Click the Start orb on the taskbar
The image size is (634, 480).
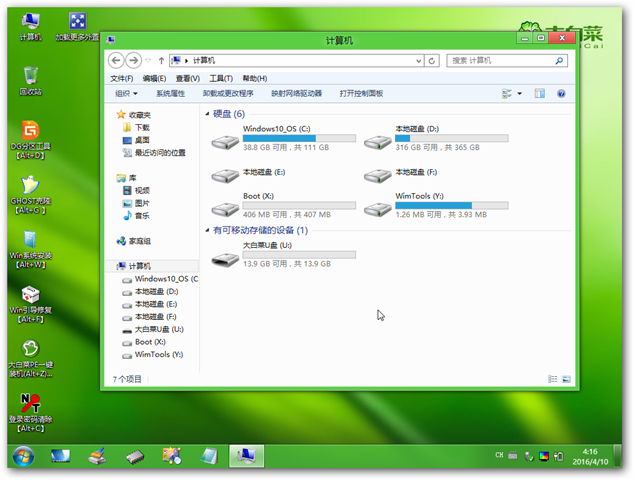[x=23, y=457]
